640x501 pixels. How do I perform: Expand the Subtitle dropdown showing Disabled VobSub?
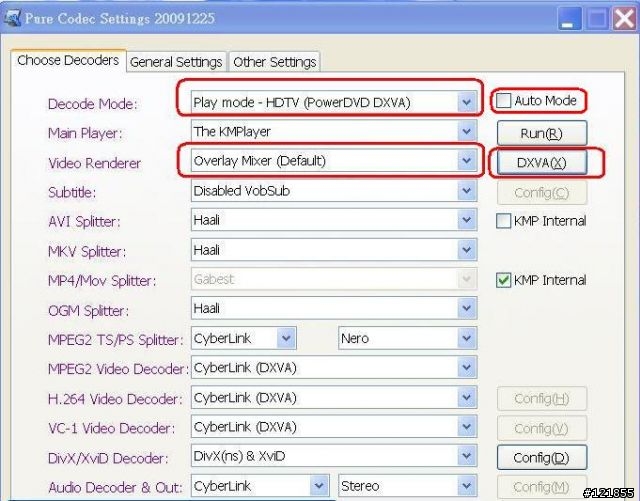tap(333, 191)
